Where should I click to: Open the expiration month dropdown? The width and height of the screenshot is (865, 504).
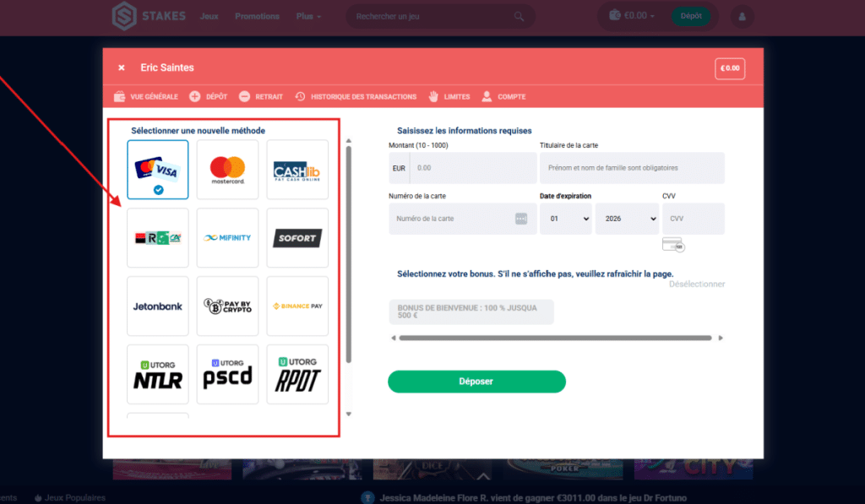tap(565, 219)
